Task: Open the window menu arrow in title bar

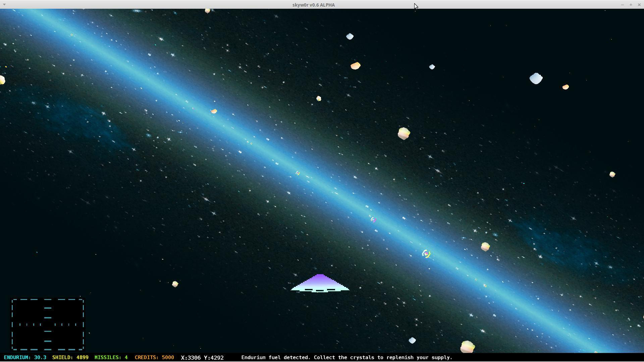Action: 4,5
